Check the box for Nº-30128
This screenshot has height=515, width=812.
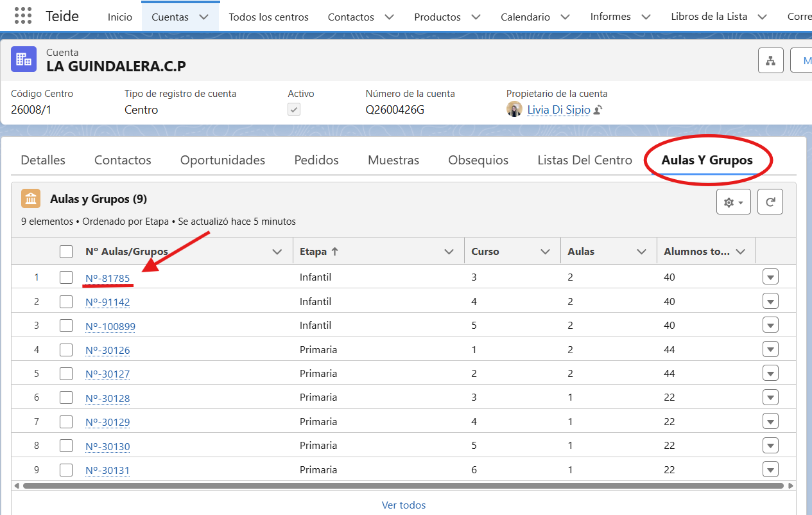click(66, 397)
